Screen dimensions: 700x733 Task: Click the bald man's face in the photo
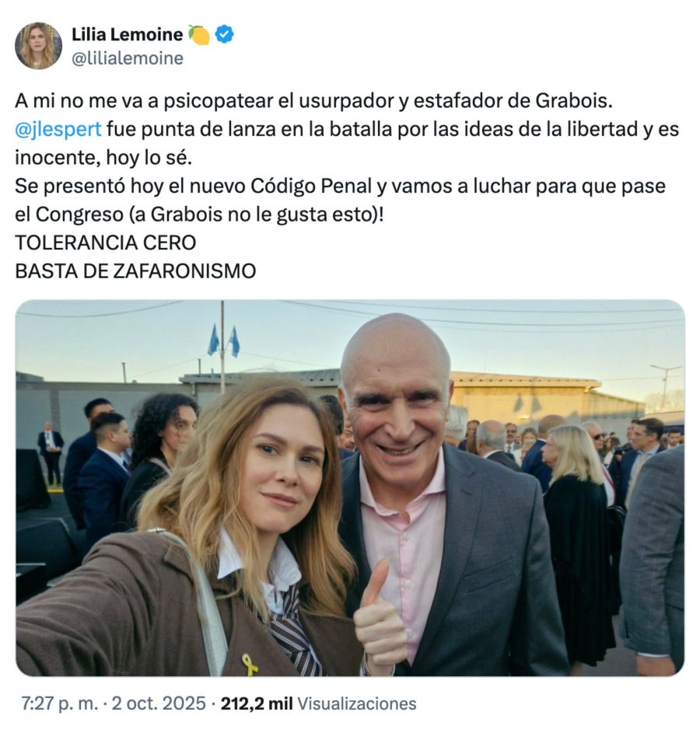(x=397, y=408)
